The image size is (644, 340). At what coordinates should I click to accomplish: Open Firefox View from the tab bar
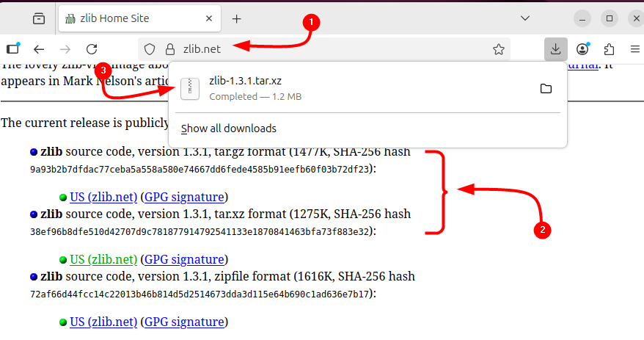click(x=38, y=18)
